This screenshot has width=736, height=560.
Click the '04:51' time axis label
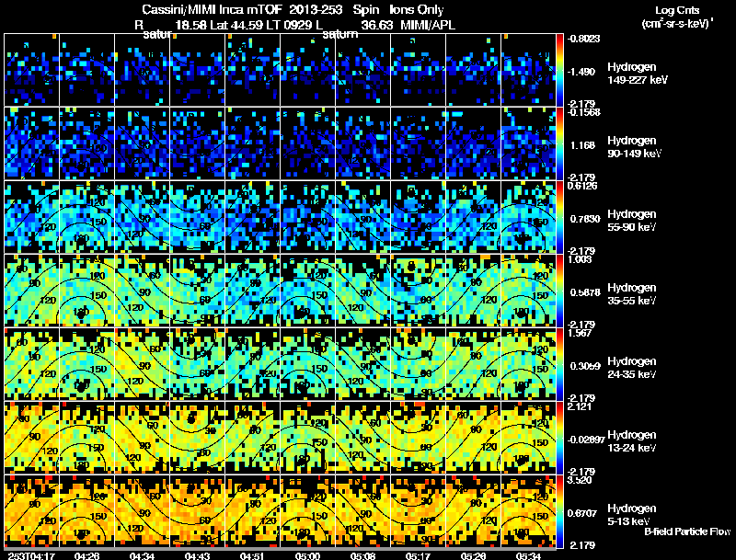coord(252,555)
